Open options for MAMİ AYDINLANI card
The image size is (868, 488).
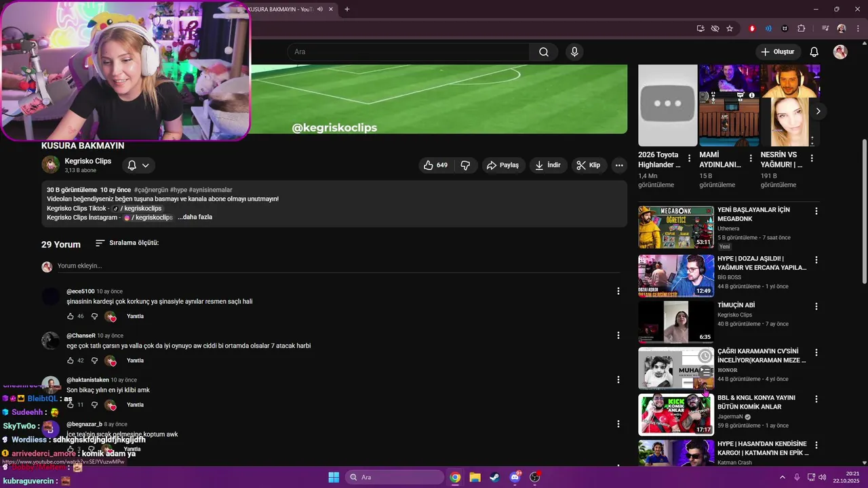point(750,158)
